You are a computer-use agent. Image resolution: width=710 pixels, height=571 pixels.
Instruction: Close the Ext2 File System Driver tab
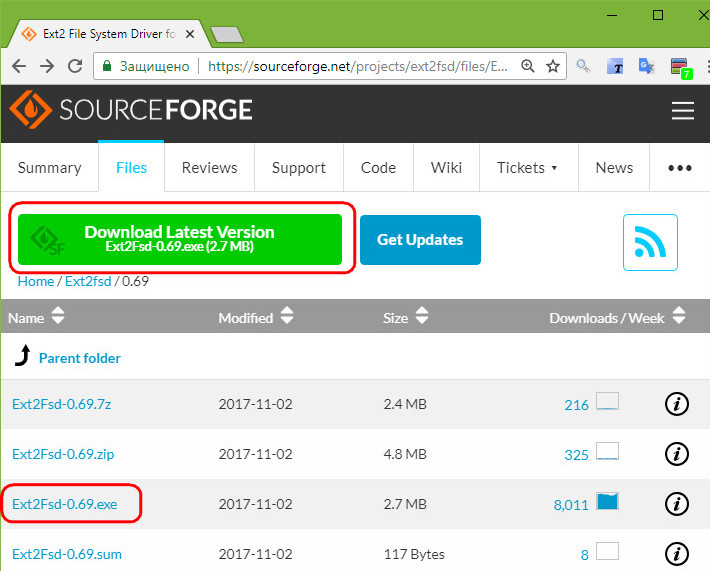[x=190, y=34]
